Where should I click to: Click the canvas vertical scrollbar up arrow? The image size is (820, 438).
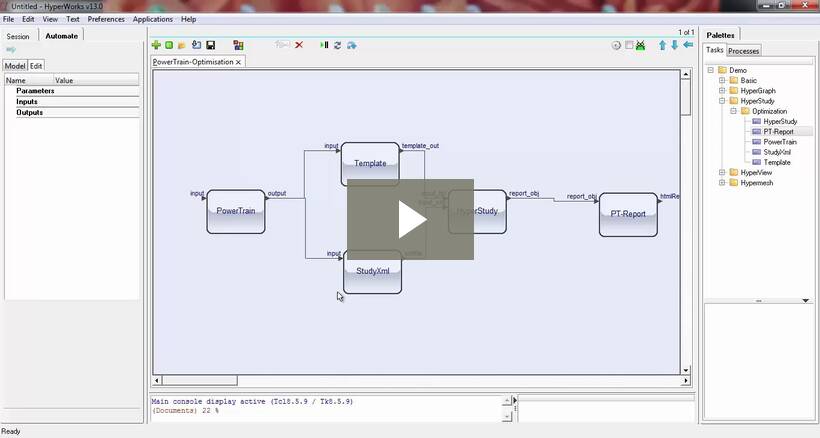pyautogui.click(x=686, y=75)
